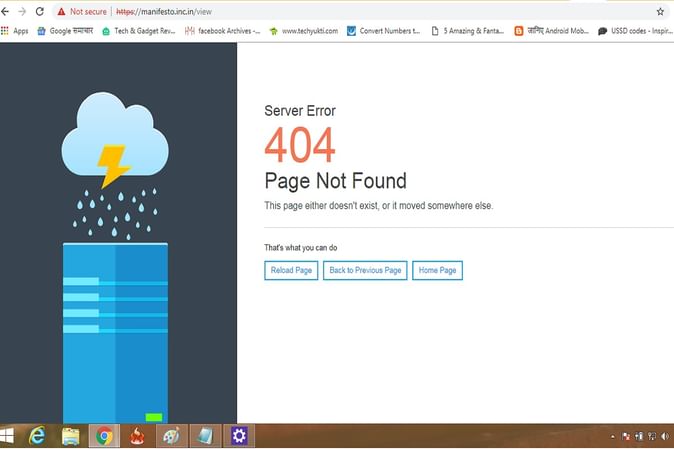
Task: Click the Home Page button
Action: point(437,270)
